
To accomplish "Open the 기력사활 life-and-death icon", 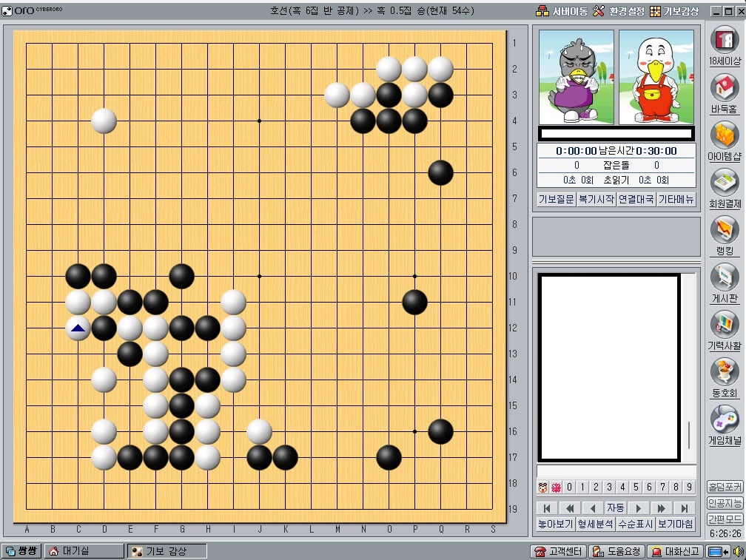I will (x=725, y=331).
